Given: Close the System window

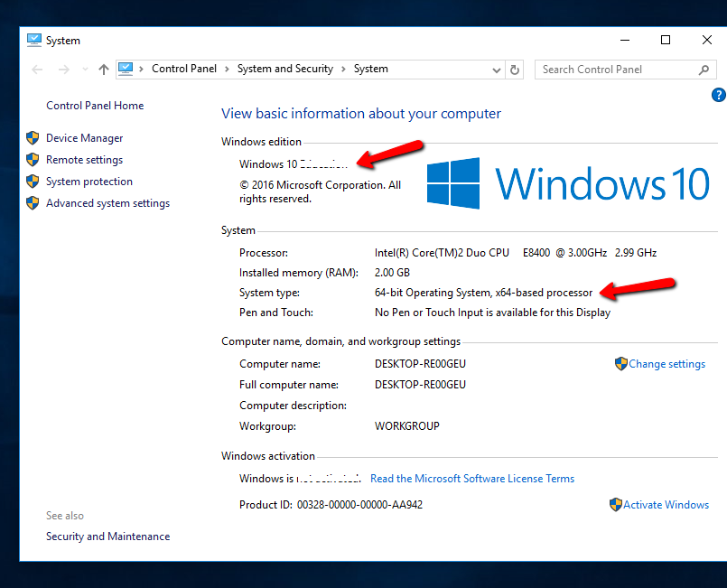Looking at the screenshot, I should 706,40.
